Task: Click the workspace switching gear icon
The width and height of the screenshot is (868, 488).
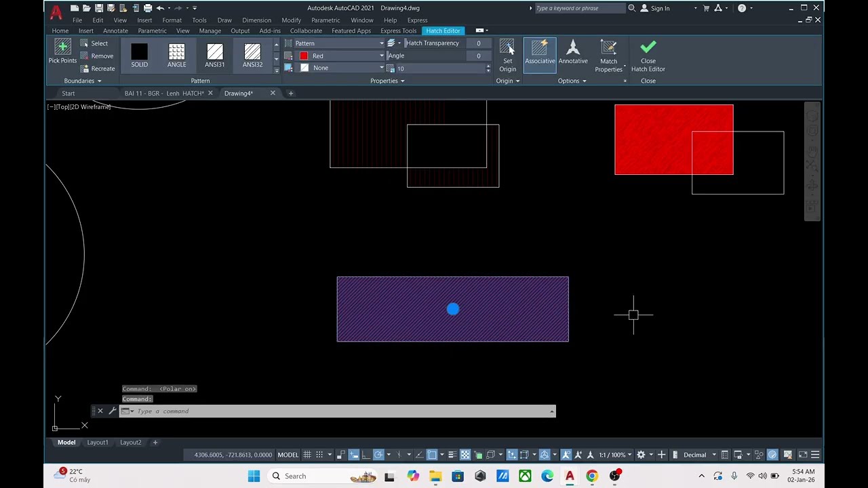Action: 641,455
